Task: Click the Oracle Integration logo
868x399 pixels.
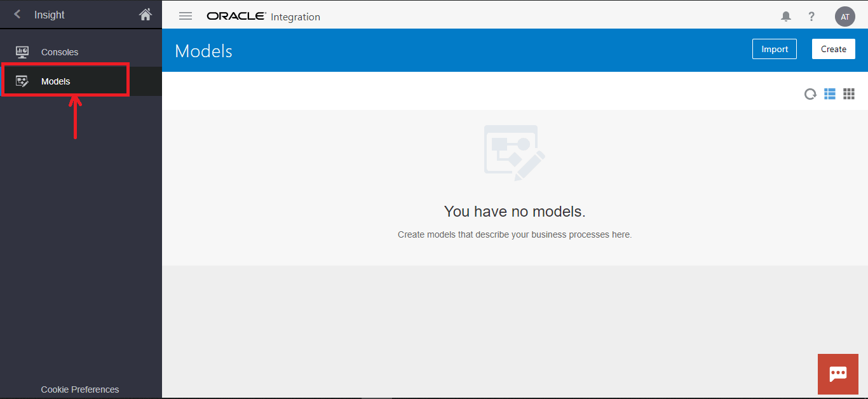Action: click(x=263, y=17)
